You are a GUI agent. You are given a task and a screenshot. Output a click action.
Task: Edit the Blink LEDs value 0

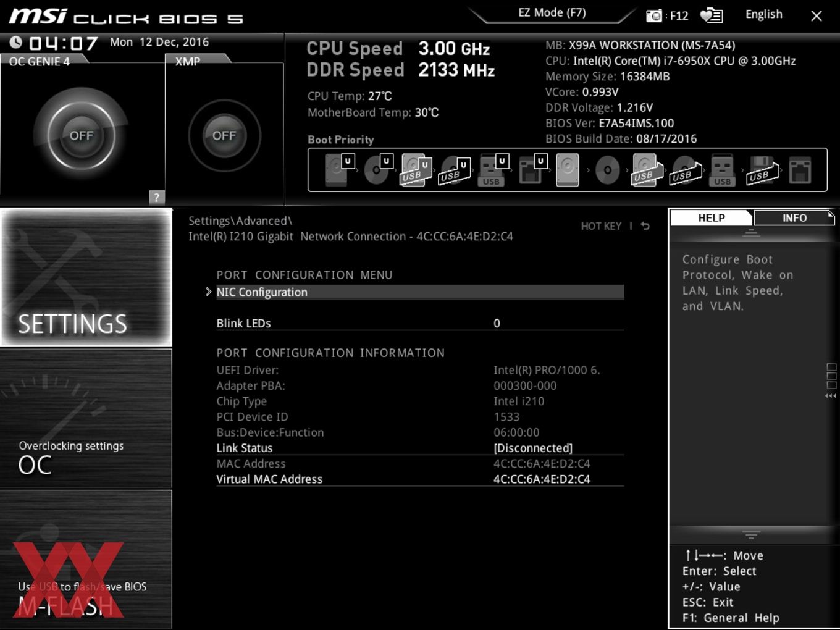(497, 323)
